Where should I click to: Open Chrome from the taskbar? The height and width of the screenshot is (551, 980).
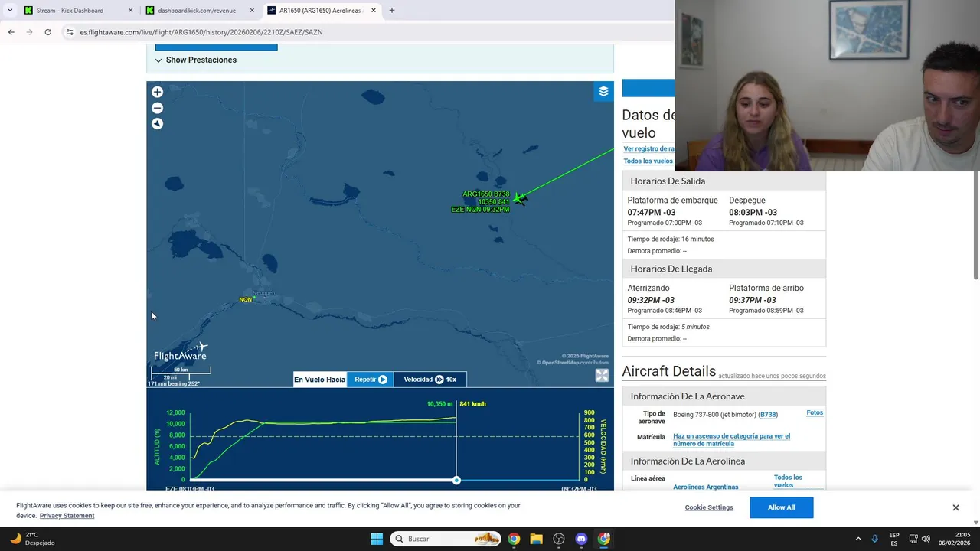[514, 539]
